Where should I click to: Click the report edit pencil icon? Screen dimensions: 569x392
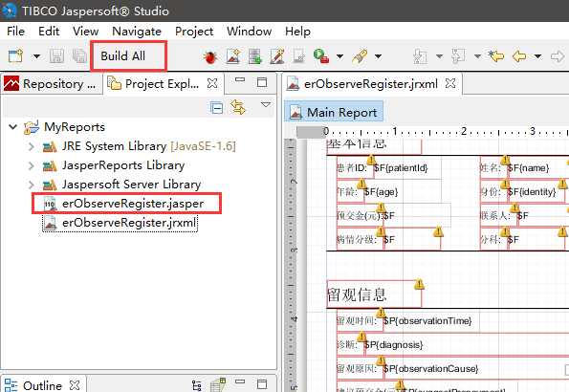tap(277, 56)
